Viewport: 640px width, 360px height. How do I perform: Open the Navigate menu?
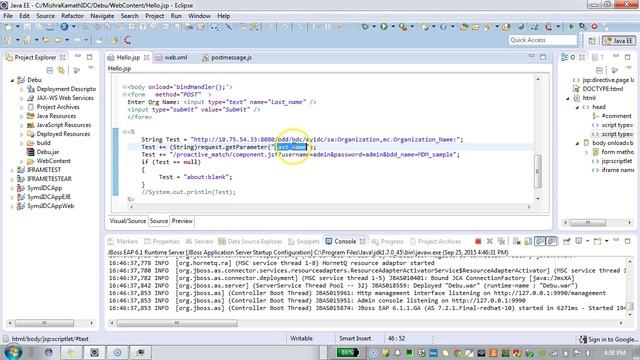[102, 16]
